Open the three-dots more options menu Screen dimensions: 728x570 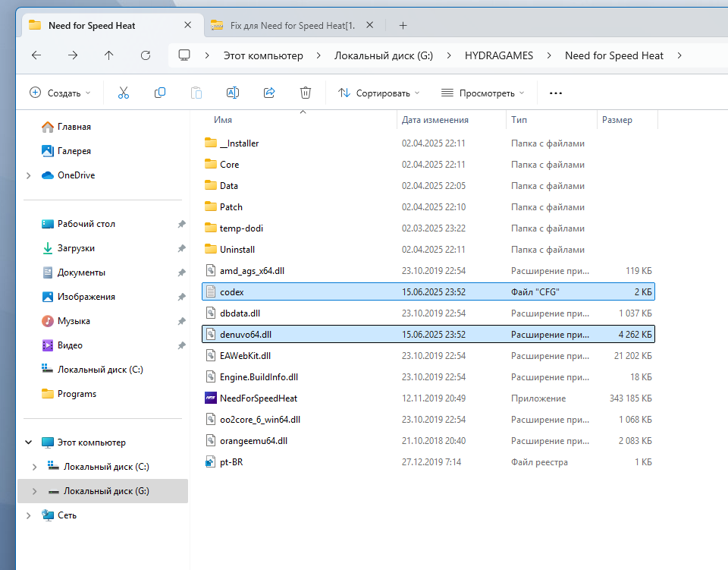click(556, 93)
